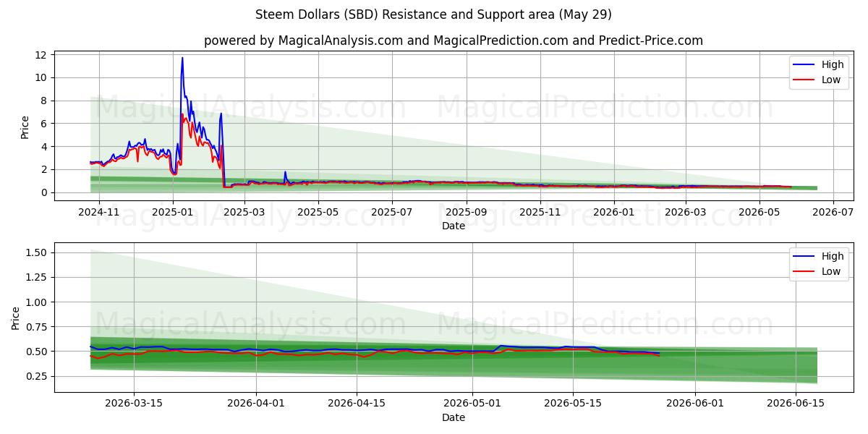Click the '2026-05-15' date tick label

(573, 404)
